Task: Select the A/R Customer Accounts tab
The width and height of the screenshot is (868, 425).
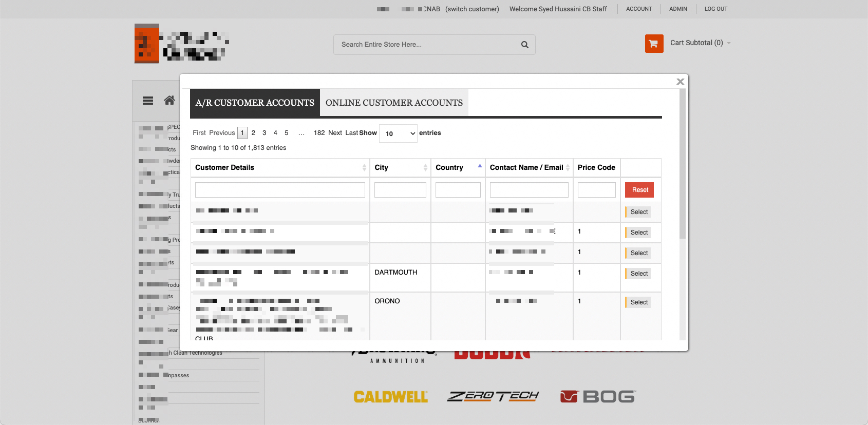Action: (255, 103)
